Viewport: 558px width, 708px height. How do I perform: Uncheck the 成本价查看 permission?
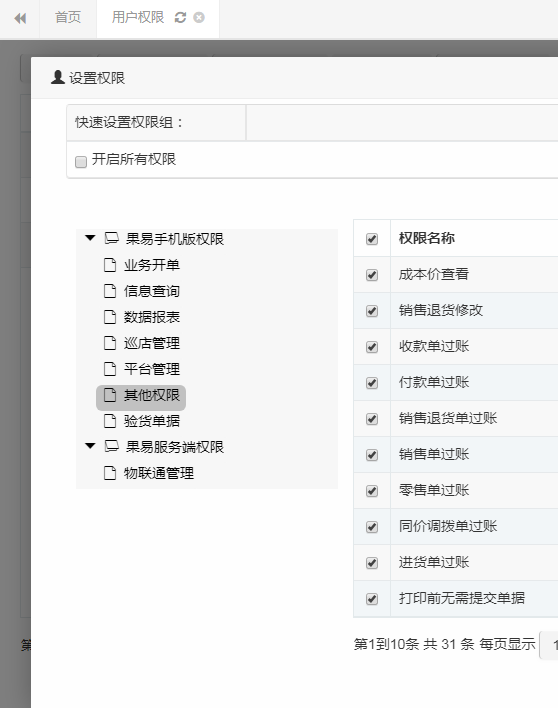[372, 275]
